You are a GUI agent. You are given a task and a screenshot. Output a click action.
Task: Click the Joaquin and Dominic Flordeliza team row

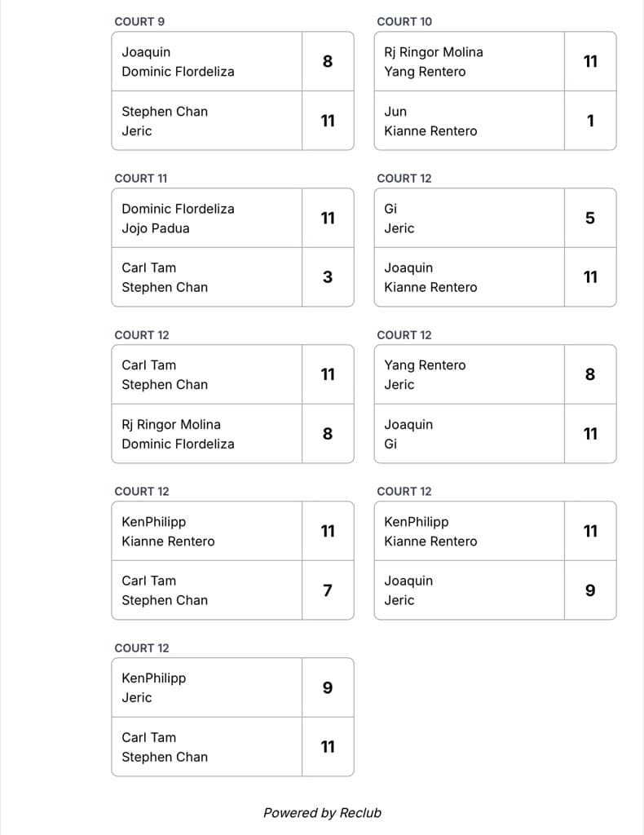click(x=232, y=62)
